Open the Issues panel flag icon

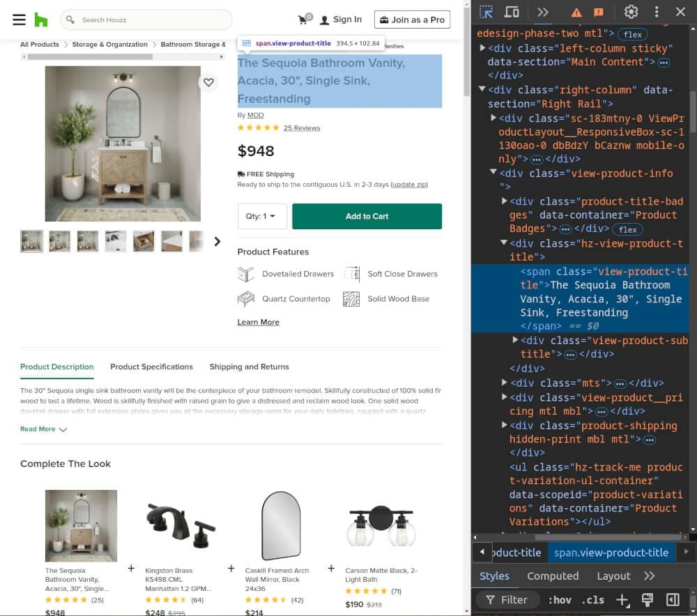point(598,12)
